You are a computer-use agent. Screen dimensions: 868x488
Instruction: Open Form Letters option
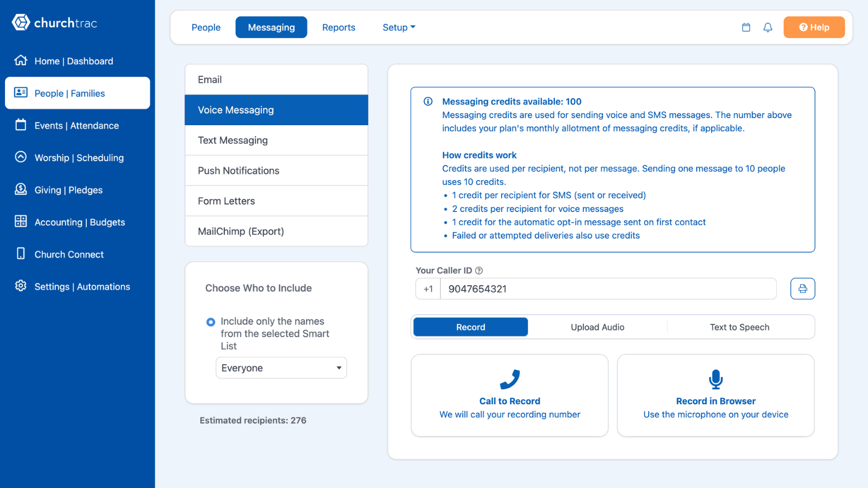pos(276,201)
